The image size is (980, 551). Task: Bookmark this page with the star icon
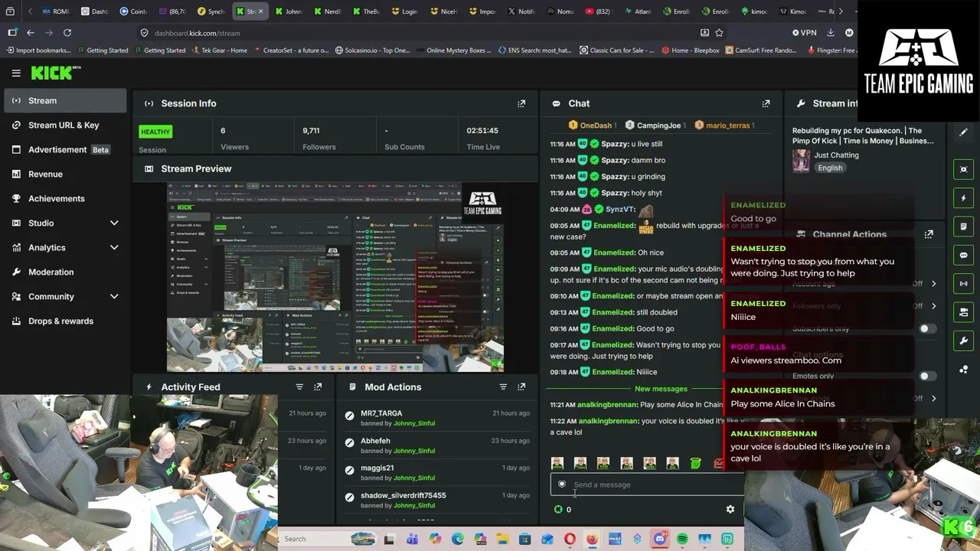[x=719, y=33]
